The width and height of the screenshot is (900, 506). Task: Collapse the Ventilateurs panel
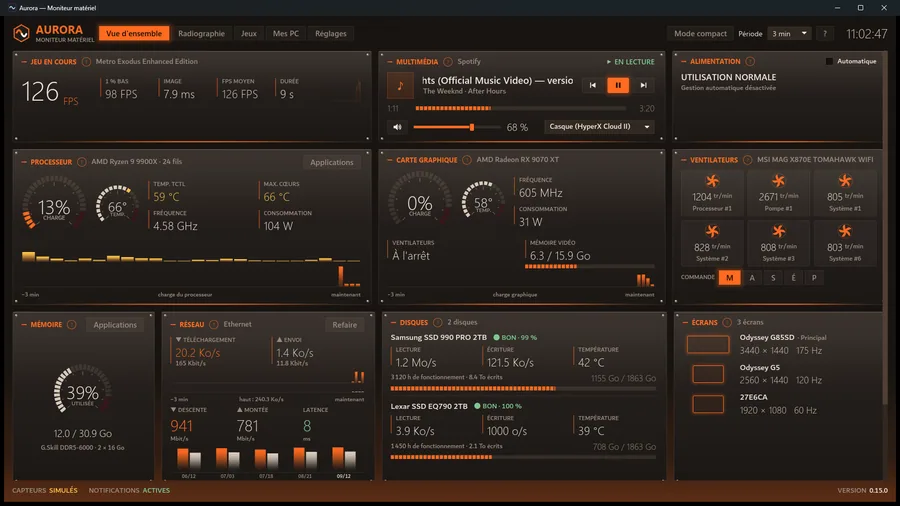tap(684, 159)
